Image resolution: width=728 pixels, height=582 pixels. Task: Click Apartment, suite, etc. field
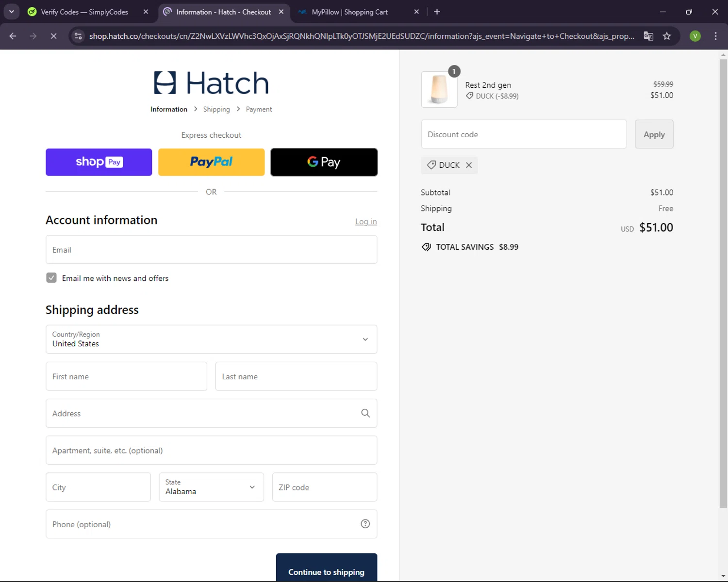pos(211,450)
